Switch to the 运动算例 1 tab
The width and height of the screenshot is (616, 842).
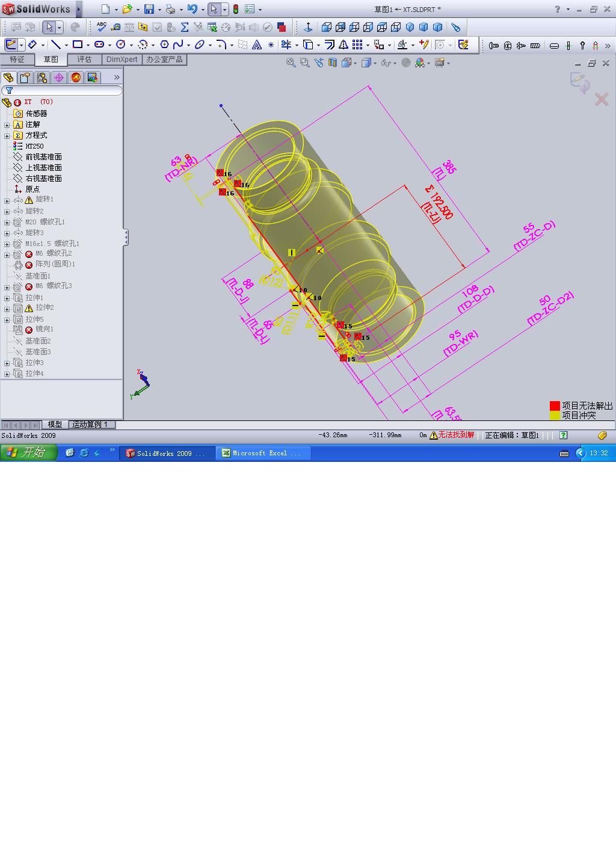pyautogui.click(x=91, y=425)
